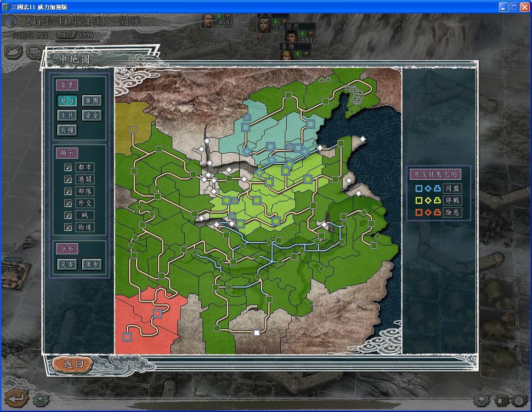Click the city square in the yellow territory
532x412 pixels.
[x=133, y=130]
